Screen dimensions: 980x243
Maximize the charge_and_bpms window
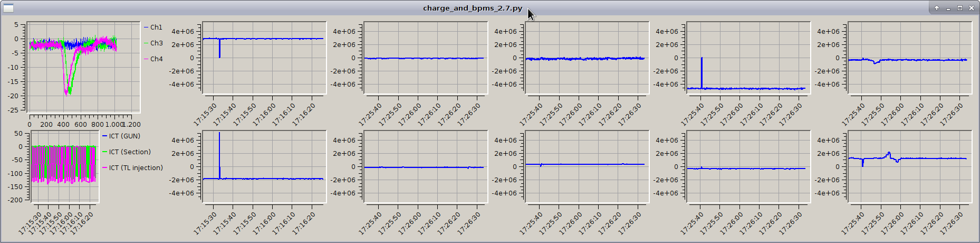pyautogui.click(x=960, y=8)
